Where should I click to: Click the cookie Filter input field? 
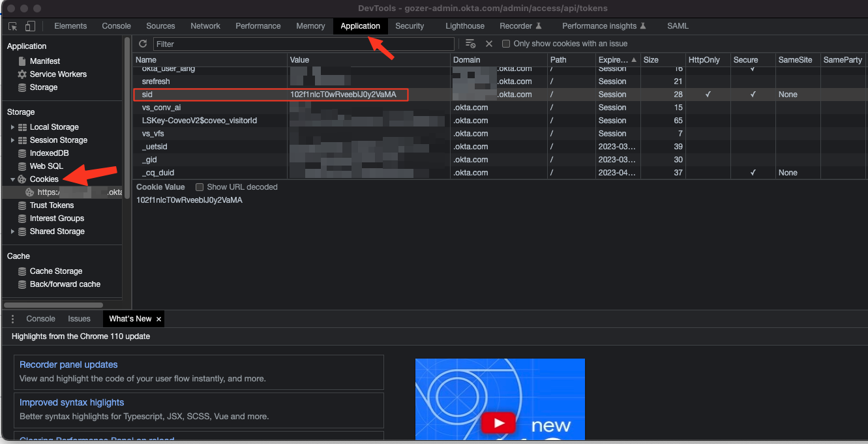pos(303,44)
